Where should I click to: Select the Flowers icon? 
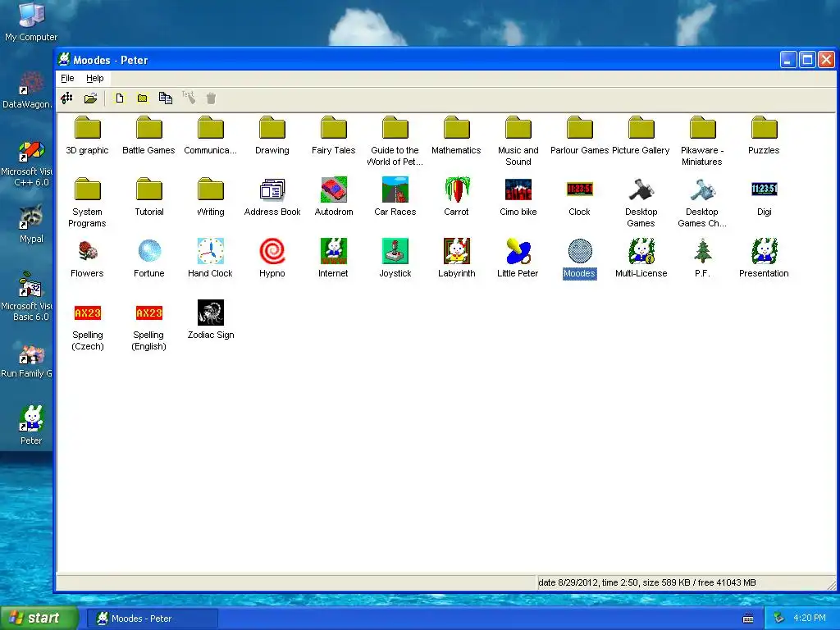pyautogui.click(x=87, y=251)
